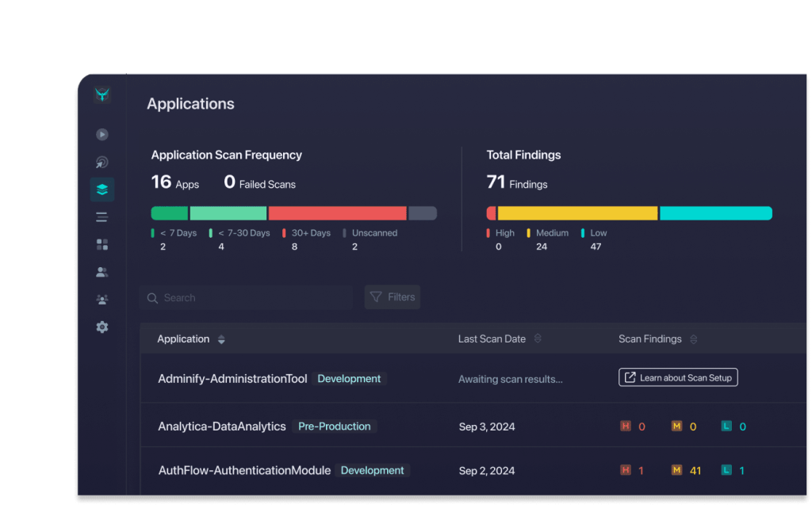Click the logo icon in sidebar
This screenshot has height=505, width=812.
pos(101,94)
